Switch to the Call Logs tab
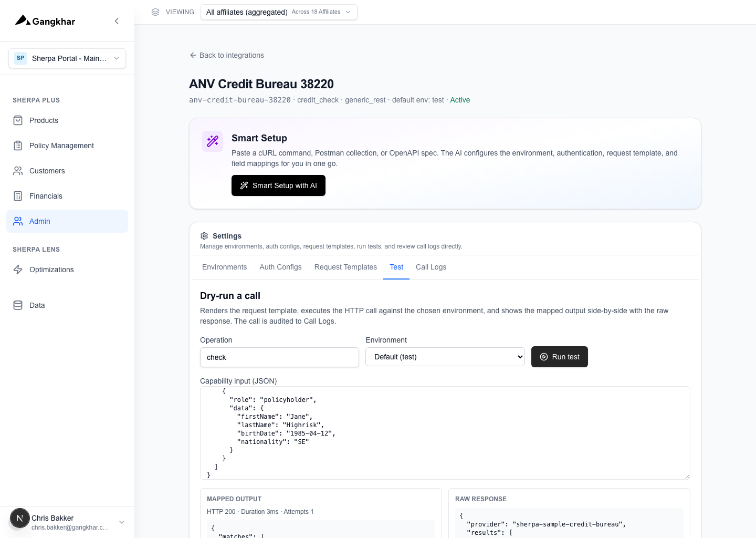 coord(431,267)
